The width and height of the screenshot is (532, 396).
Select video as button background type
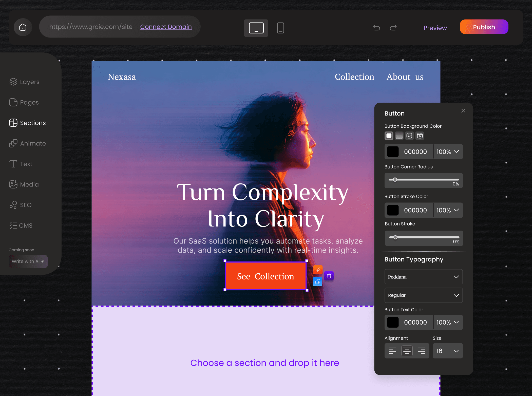(420, 136)
